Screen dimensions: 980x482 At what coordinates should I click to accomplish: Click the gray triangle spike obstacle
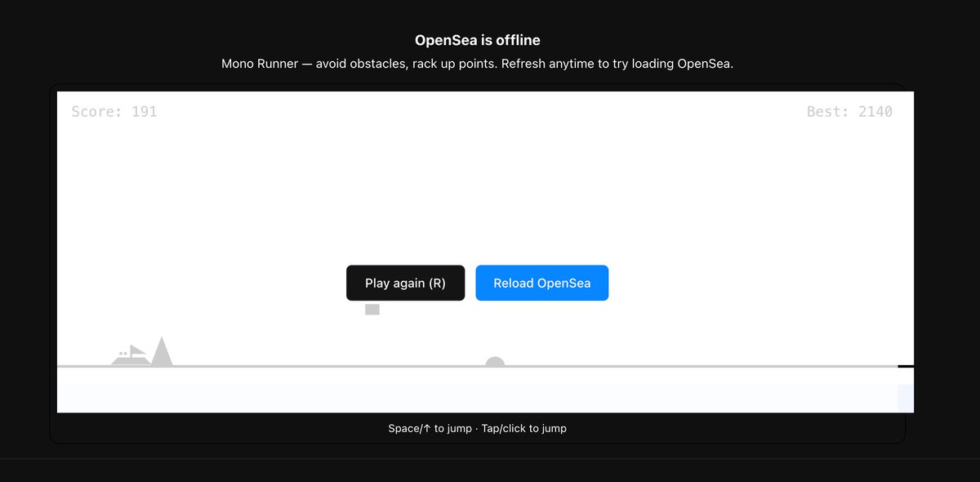162,352
